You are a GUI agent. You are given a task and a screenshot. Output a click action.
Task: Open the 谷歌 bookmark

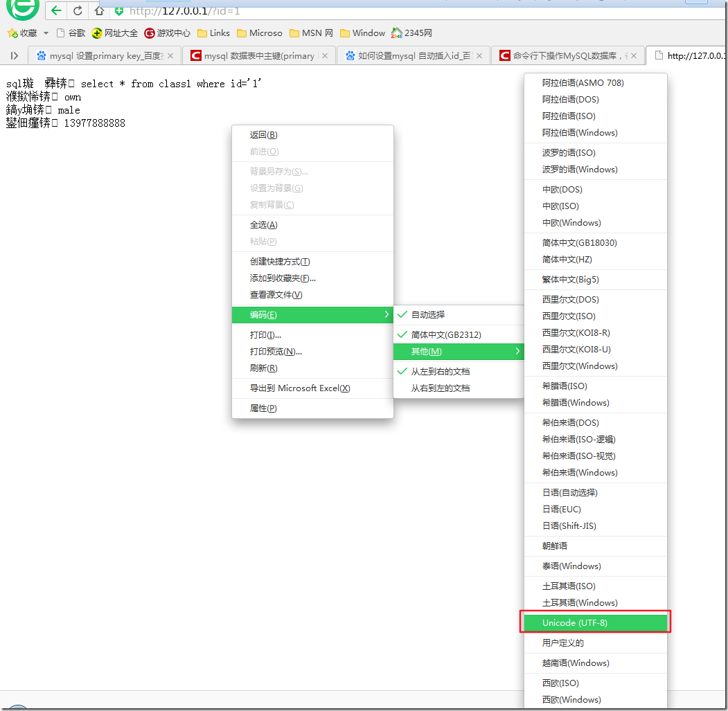point(71,33)
